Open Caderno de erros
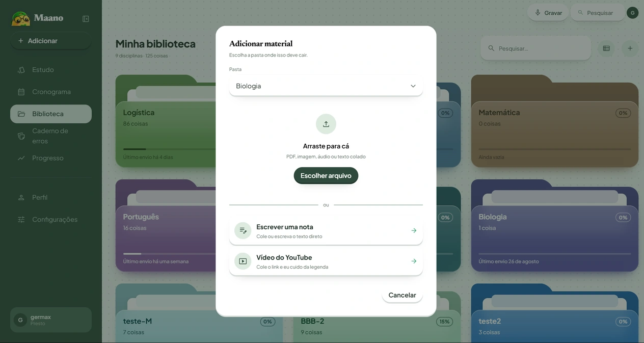Image resolution: width=644 pixels, height=343 pixels. coord(51,136)
